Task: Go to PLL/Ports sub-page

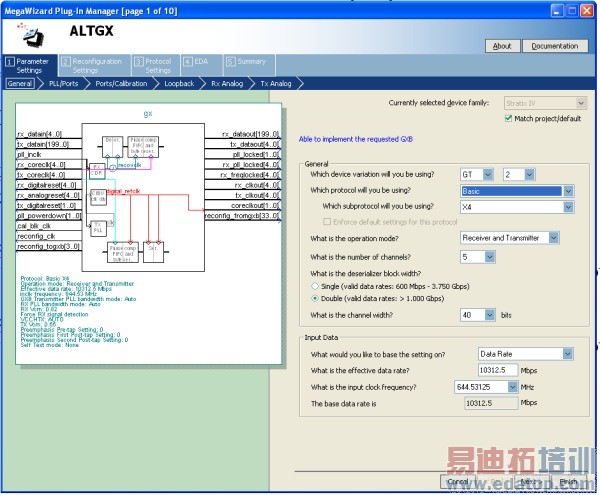Action: coord(64,84)
